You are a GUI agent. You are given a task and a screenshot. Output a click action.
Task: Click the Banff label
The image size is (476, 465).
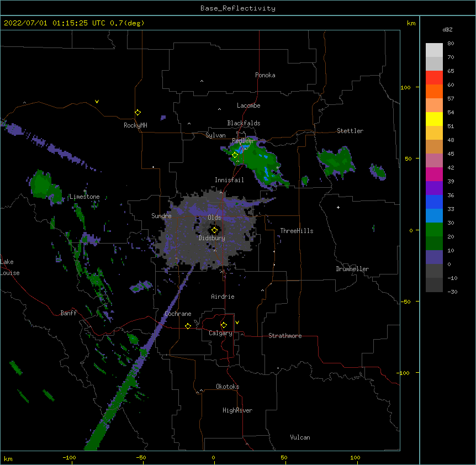click(68, 313)
